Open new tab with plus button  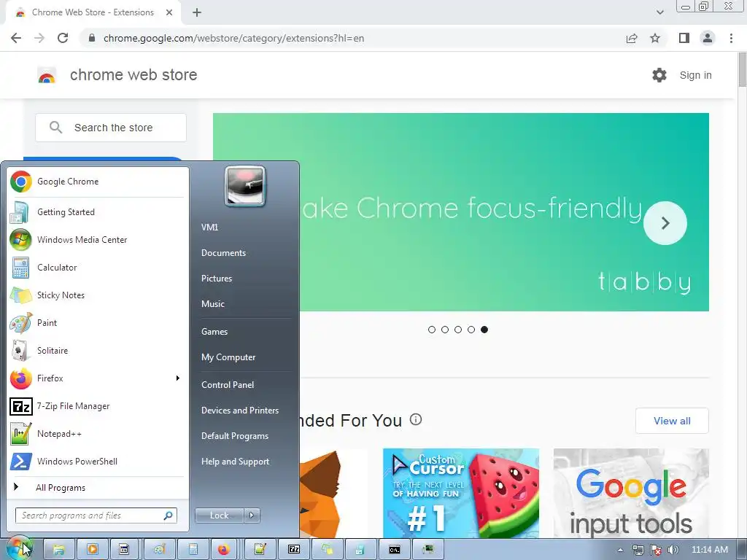click(x=197, y=13)
